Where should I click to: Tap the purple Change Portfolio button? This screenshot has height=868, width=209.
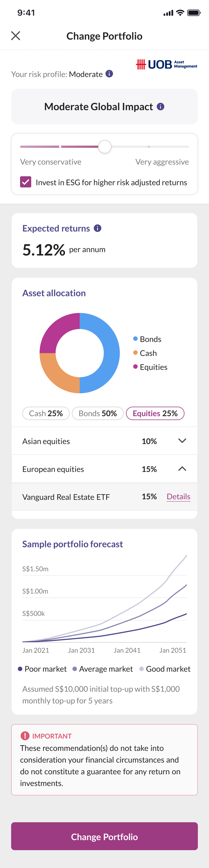104,836
